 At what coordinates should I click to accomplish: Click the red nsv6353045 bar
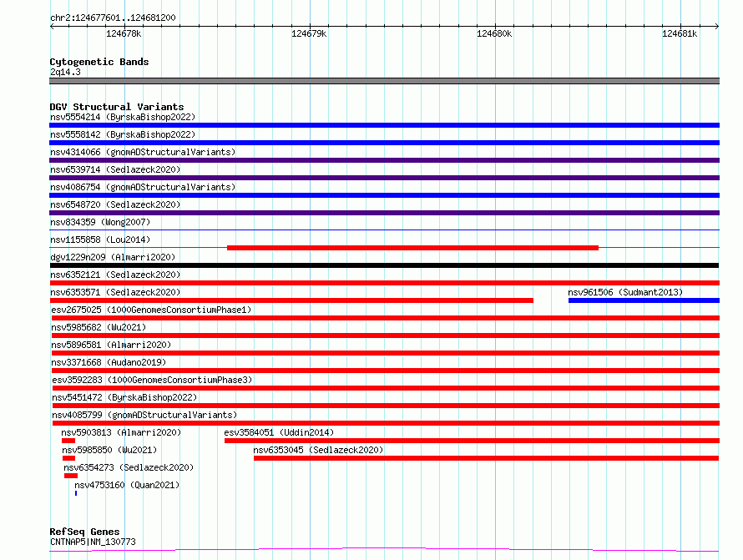click(x=486, y=458)
